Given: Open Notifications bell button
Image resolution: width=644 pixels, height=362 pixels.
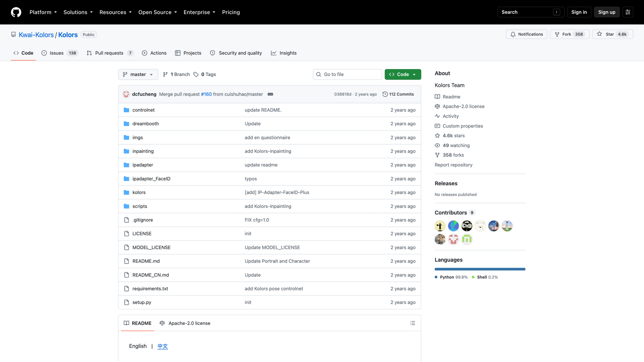Looking at the screenshot, I should 527,34.
